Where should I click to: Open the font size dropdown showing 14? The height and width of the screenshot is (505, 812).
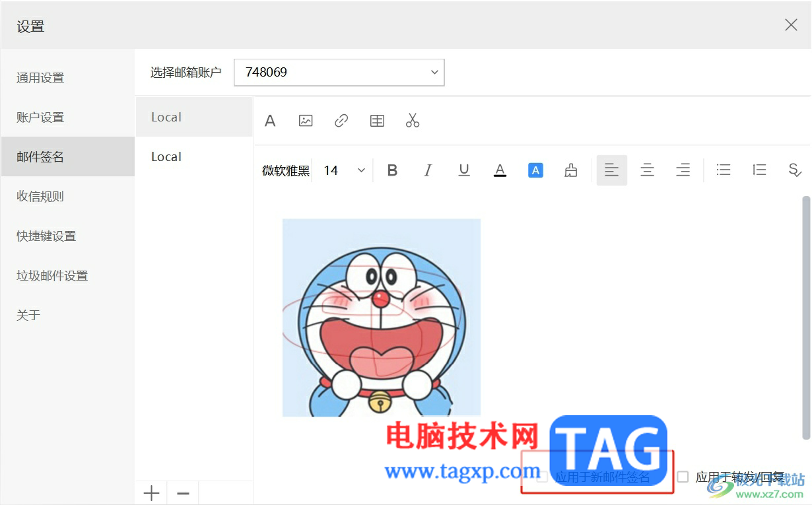point(344,170)
